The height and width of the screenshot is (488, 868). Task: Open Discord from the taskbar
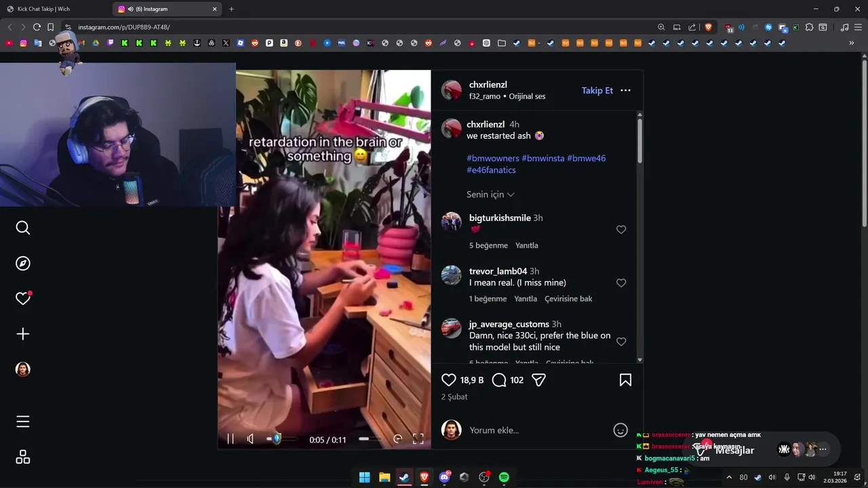click(445, 477)
